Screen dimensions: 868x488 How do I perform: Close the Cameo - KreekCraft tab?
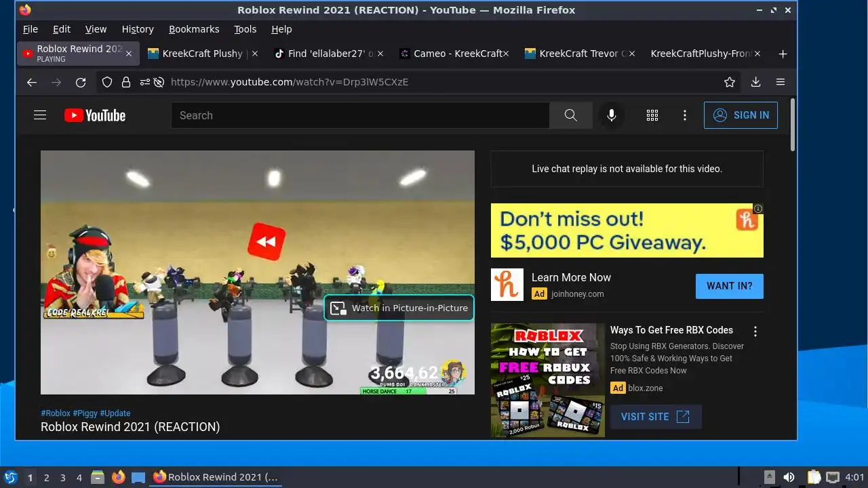click(x=506, y=54)
